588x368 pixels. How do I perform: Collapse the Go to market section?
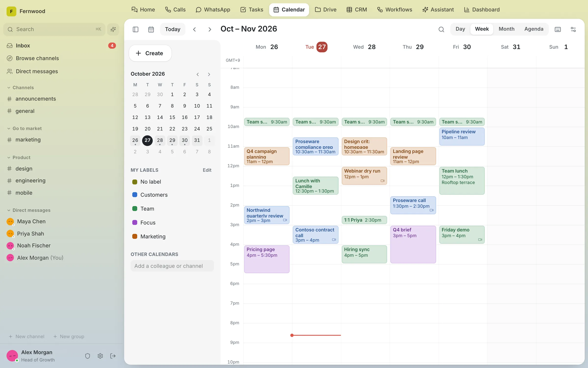point(24,129)
